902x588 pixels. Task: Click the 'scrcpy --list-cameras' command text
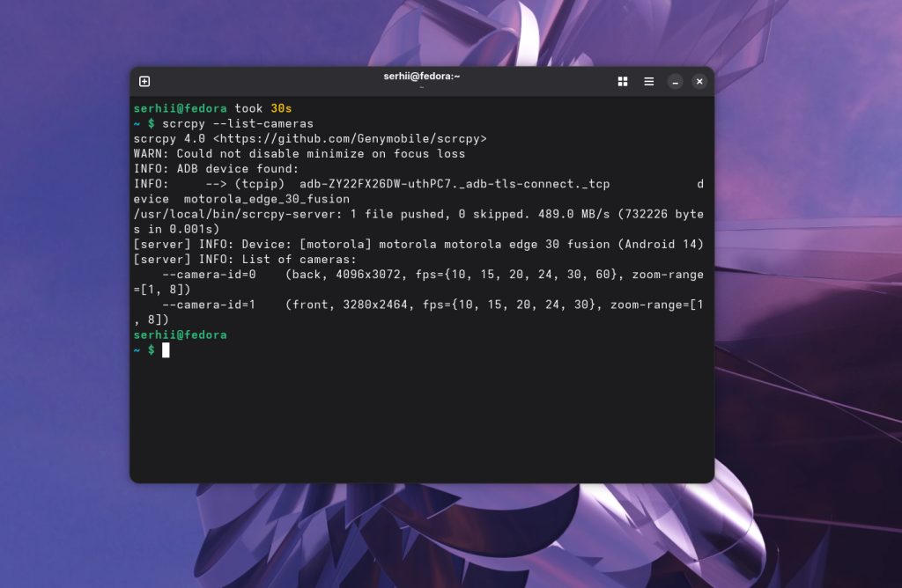pos(238,123)
